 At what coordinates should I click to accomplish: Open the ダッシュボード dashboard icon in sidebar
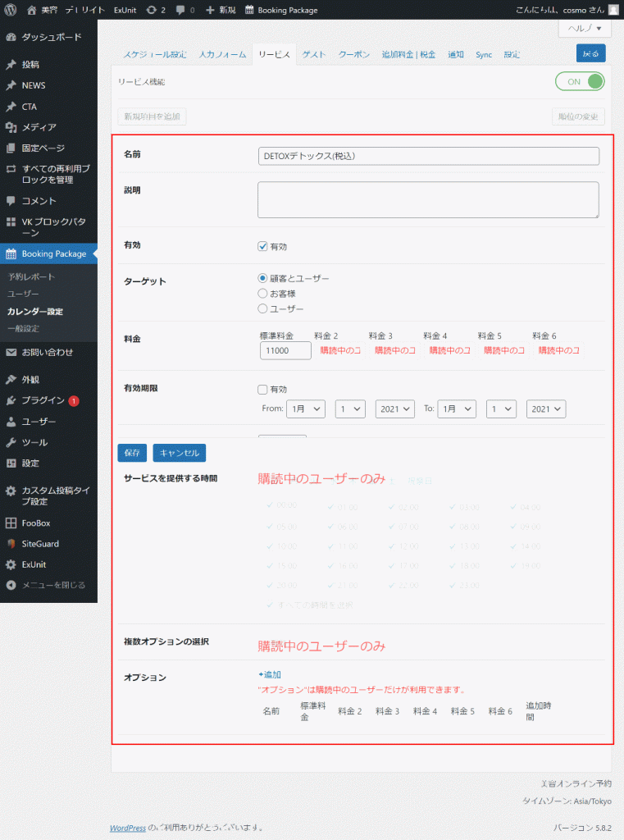(x=11, y=37)
